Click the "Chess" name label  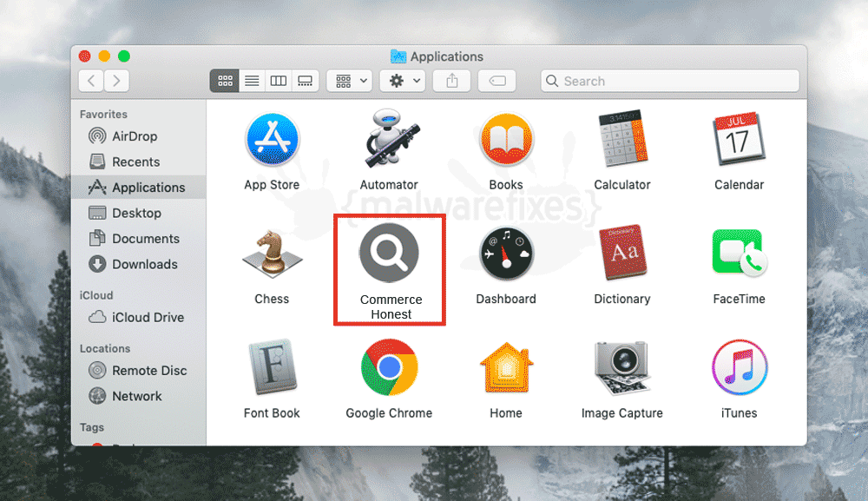click(272, 299)
